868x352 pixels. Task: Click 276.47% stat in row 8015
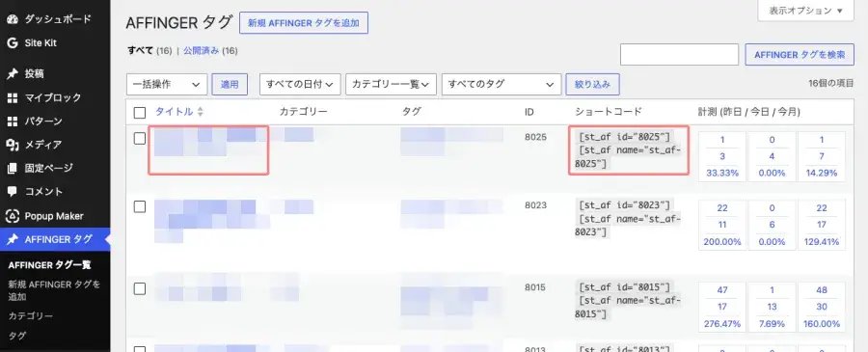(722, 324)
